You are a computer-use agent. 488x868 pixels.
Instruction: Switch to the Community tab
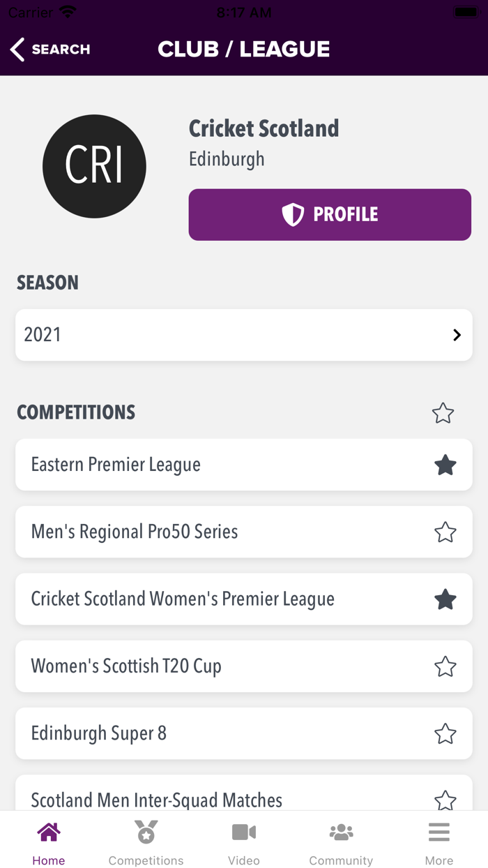coord(341,841)
